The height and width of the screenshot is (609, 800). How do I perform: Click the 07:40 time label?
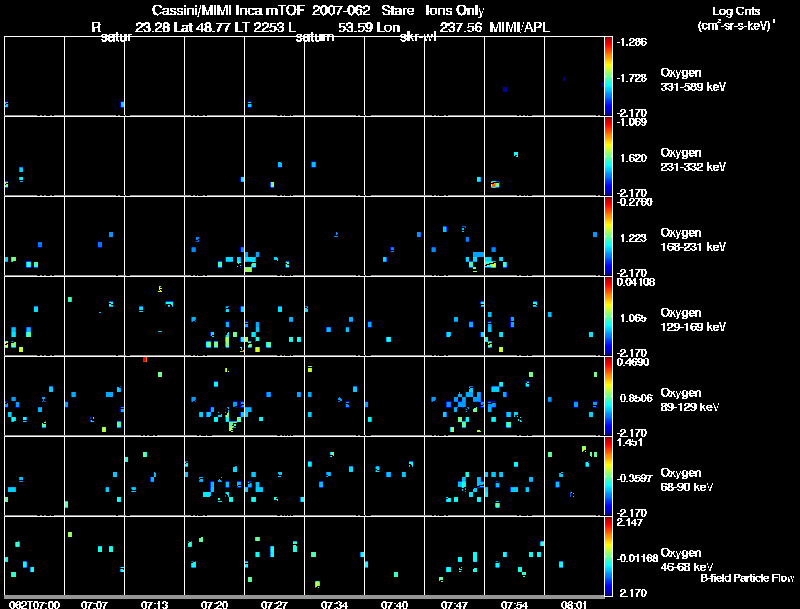tap(394, 604)
